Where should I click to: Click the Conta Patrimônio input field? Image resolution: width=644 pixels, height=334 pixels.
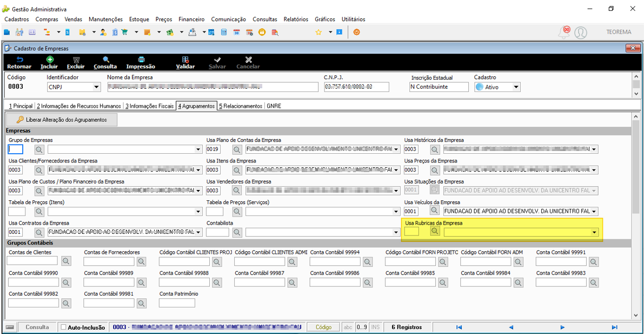pos(177,303)
